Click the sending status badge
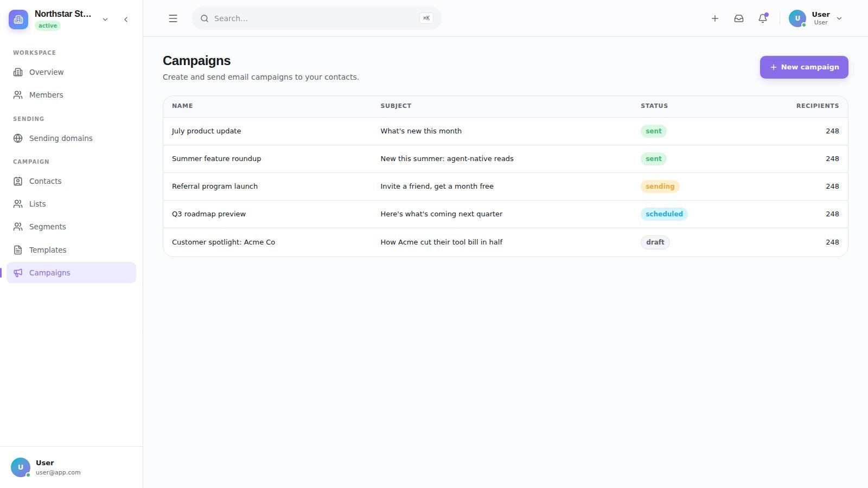The height and width of the screenshot is (488, 868). coord(660,187)
